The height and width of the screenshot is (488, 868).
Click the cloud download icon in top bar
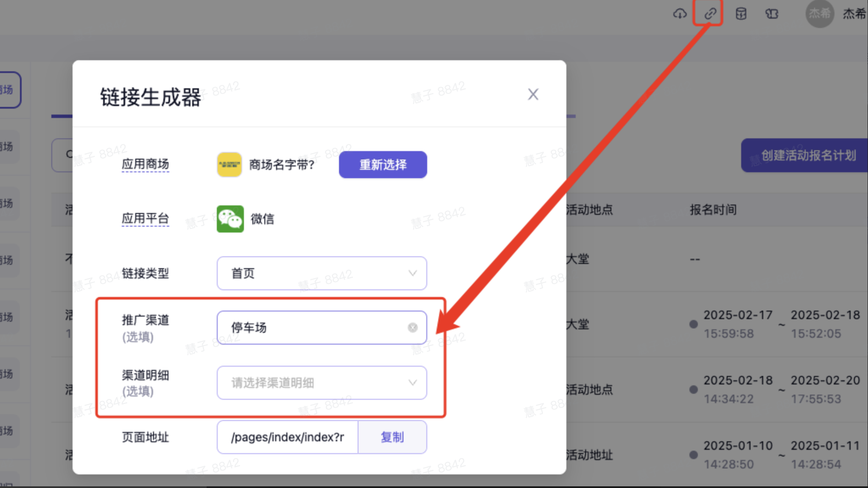click(x=680, y=14)
